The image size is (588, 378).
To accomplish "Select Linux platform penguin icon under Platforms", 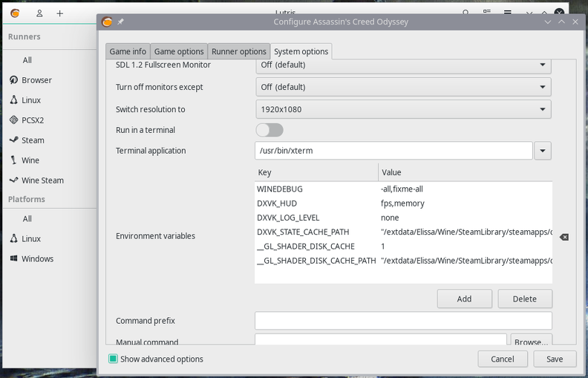I will pyautogui.click(x=13, y=238).
